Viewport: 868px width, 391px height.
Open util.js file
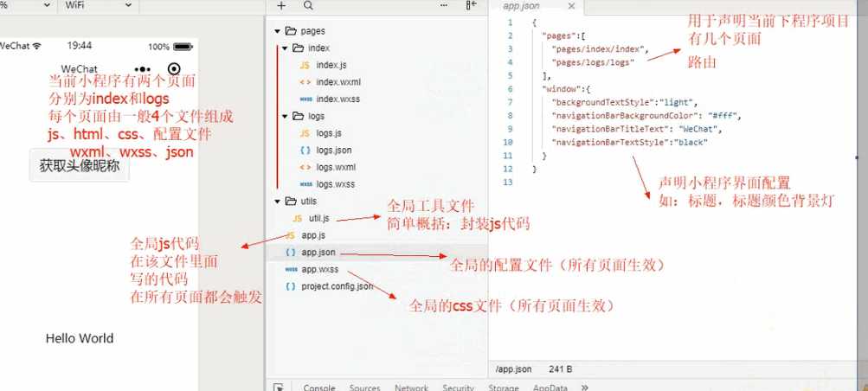[319, 219]
